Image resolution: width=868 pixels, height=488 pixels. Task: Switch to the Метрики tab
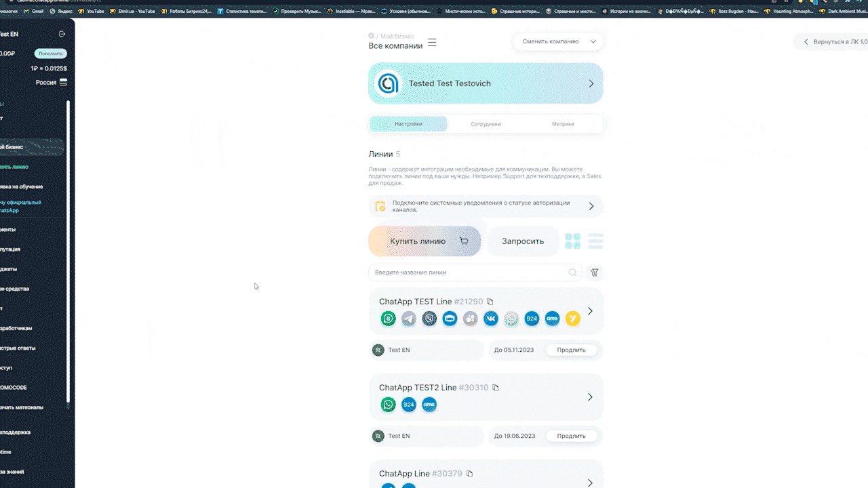(563, 124)
